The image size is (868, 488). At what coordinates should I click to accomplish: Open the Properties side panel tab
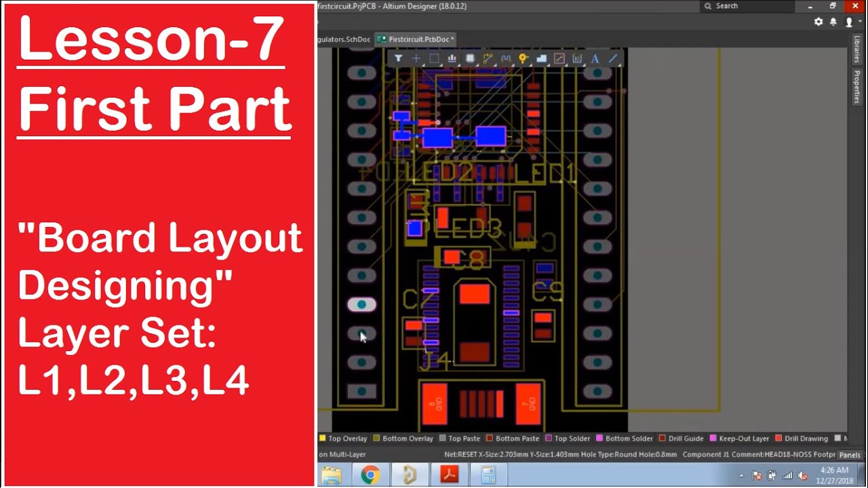click(x=857, y=86)
